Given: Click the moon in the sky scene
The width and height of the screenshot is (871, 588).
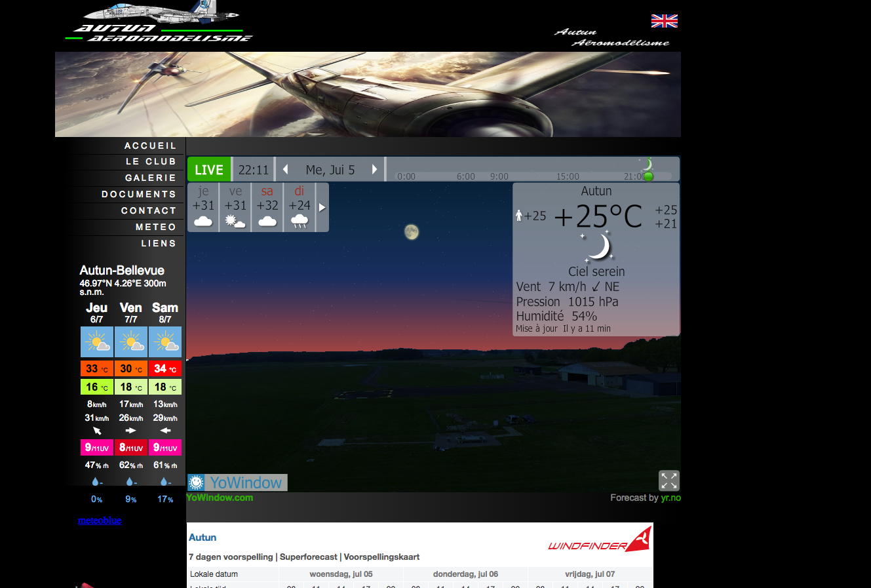Looking at the screenshot, I should (411, 231).
